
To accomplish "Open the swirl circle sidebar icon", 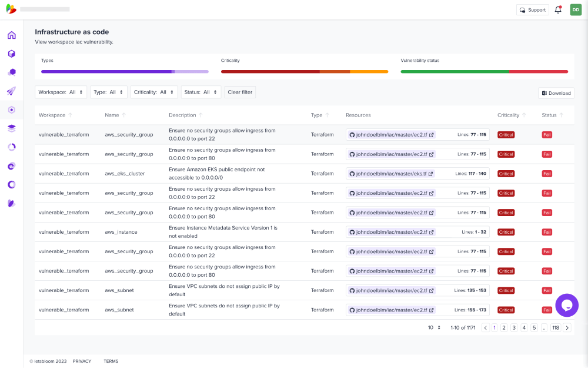I will [12, 166].
